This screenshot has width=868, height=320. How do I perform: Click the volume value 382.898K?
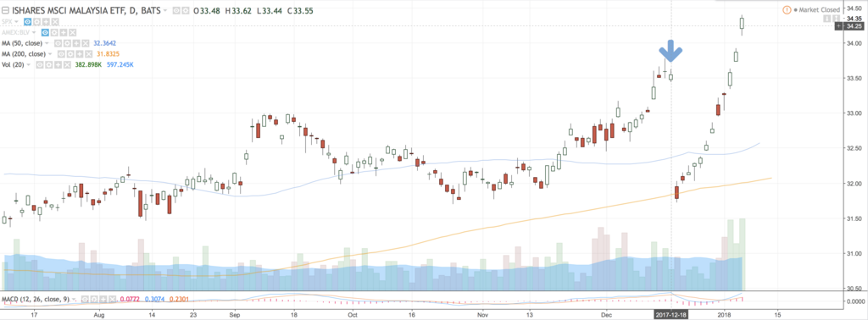click(88, 64)
